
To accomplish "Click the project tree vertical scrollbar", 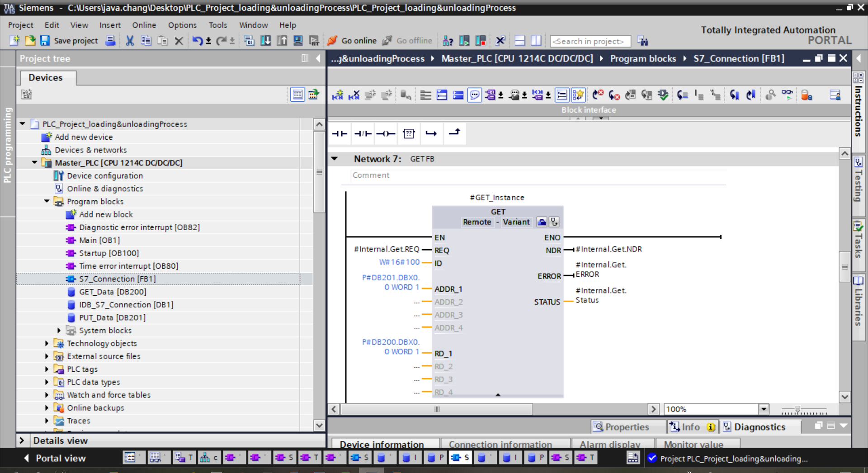I will [319, 172].
